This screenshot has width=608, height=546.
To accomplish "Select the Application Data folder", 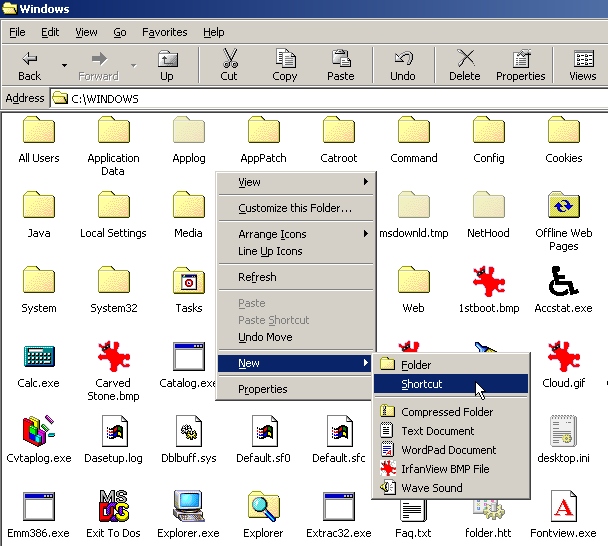I will (x=113, y=147).
